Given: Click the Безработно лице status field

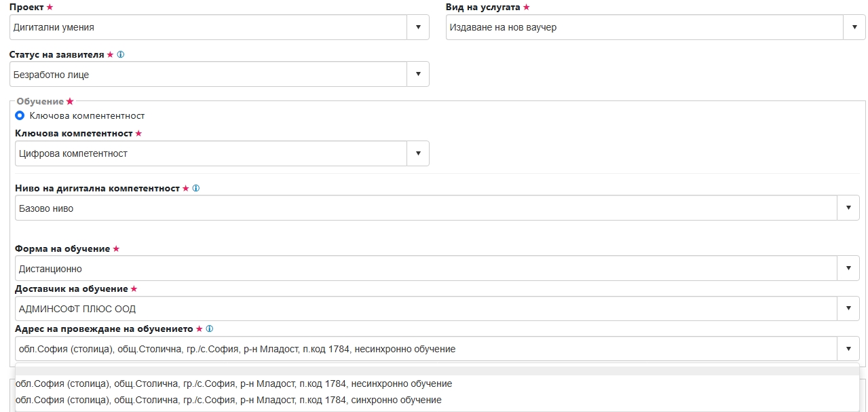Looking at the screenshot, I should [208, 74].
